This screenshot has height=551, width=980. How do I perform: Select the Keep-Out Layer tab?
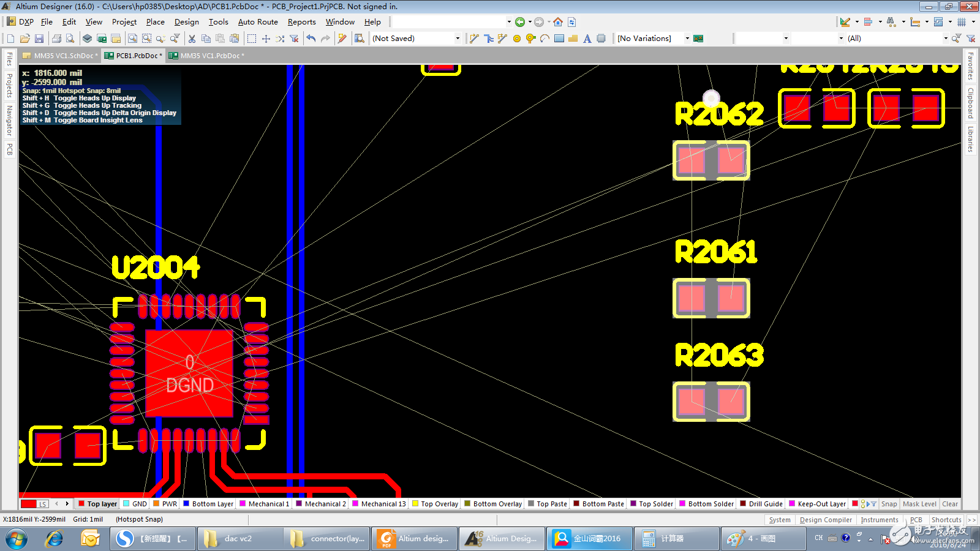click(x=818, y=504)
